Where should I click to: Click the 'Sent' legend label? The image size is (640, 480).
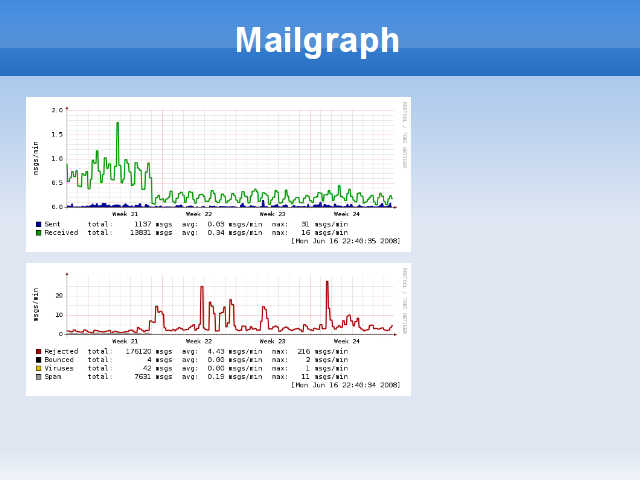coord(52,224)
